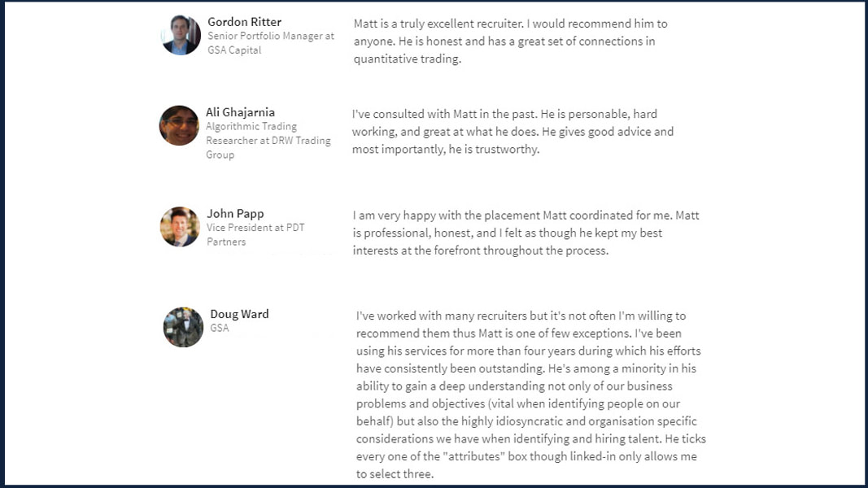Screen dimensions: 868x488
Task: Select Algorithmic Trading Researcher at DRW title
Action: coord(268,141)
